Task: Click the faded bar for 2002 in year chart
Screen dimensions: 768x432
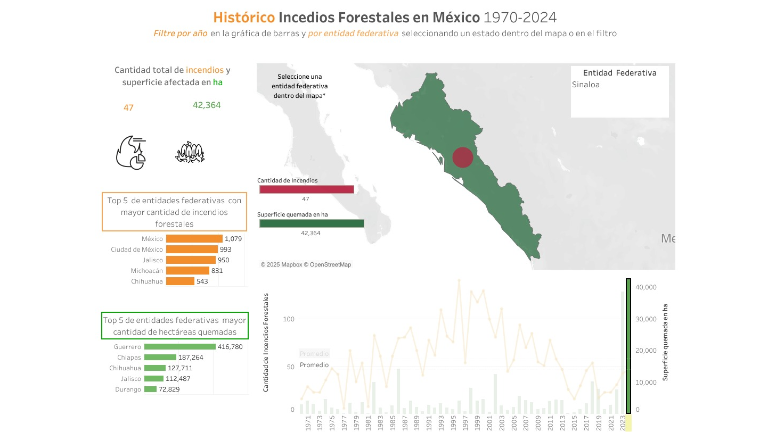Action: tap(495, 394)
